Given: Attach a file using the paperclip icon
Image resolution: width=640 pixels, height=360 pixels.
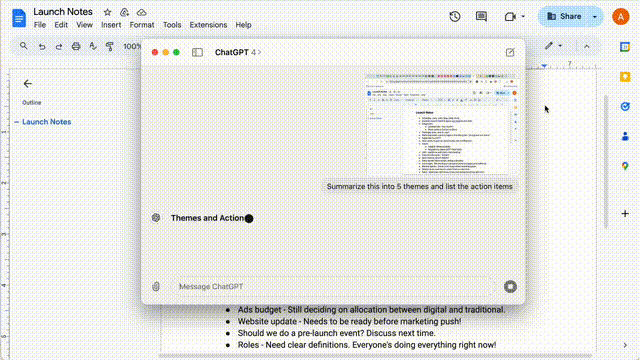Looking at the screenshot, I should (156, 287).
